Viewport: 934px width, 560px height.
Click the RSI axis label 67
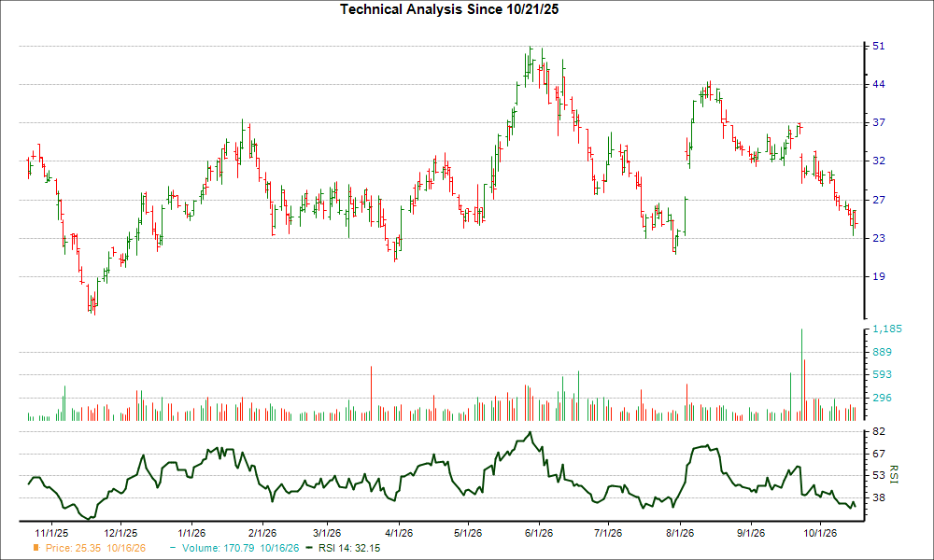(879, 455)
